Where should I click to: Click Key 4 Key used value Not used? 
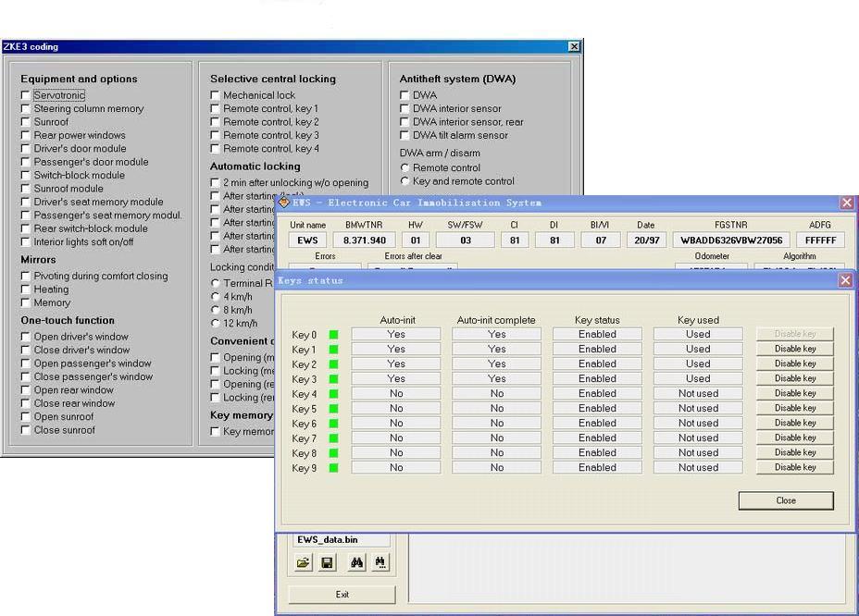point(699,393)
